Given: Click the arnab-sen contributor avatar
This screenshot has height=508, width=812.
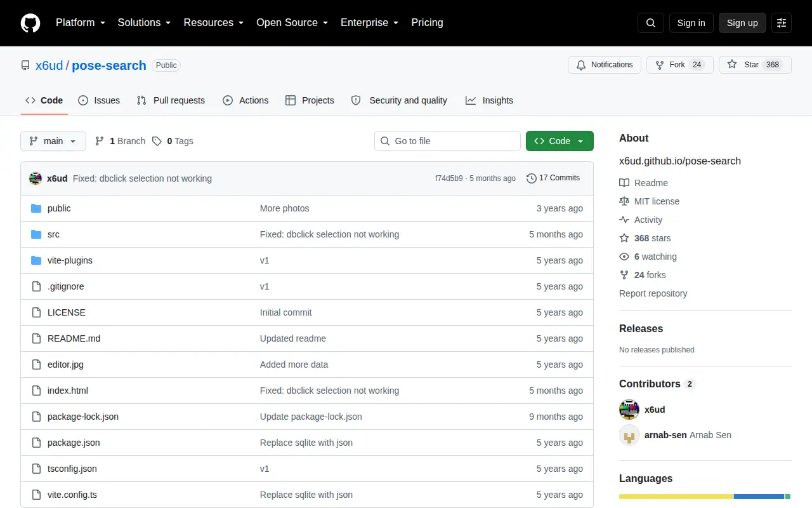Looking at the screenshot, I should tap(629, 435).
